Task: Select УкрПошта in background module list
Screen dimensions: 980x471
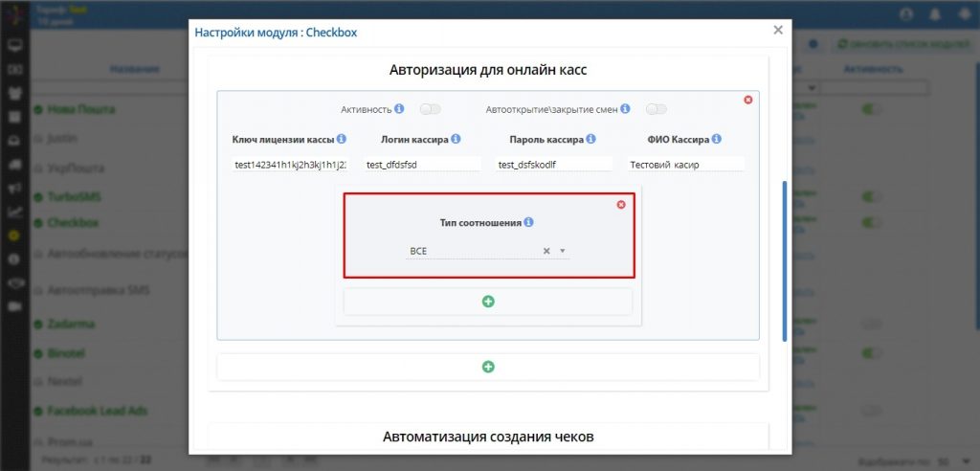Action: coord(76,168)
